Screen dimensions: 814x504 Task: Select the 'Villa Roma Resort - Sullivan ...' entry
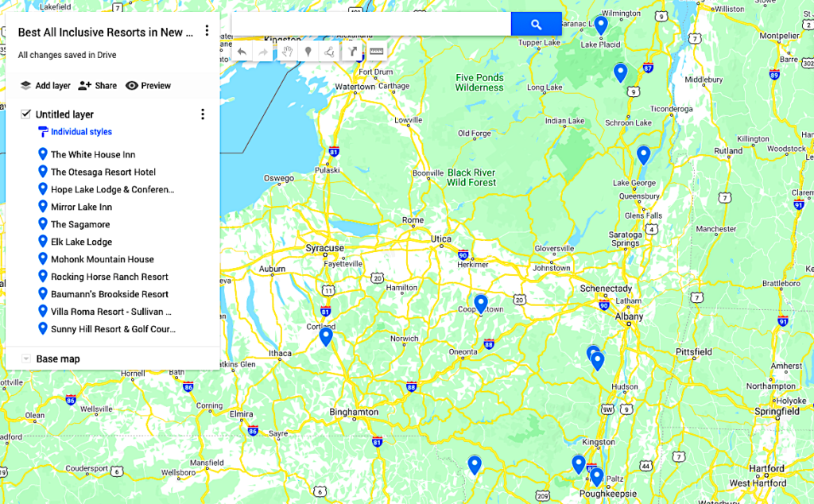(x=111, y=312)
